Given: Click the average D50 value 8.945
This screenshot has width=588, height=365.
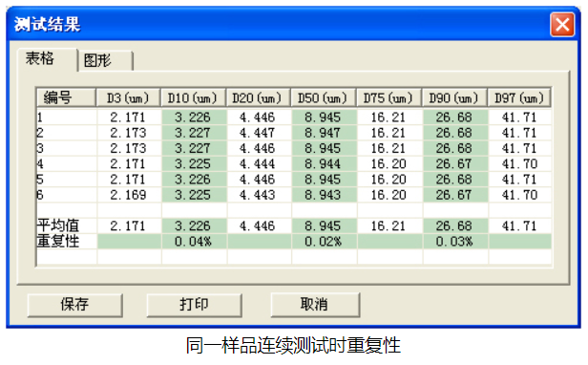Looking at the screenshot, I should click(323, 226).
